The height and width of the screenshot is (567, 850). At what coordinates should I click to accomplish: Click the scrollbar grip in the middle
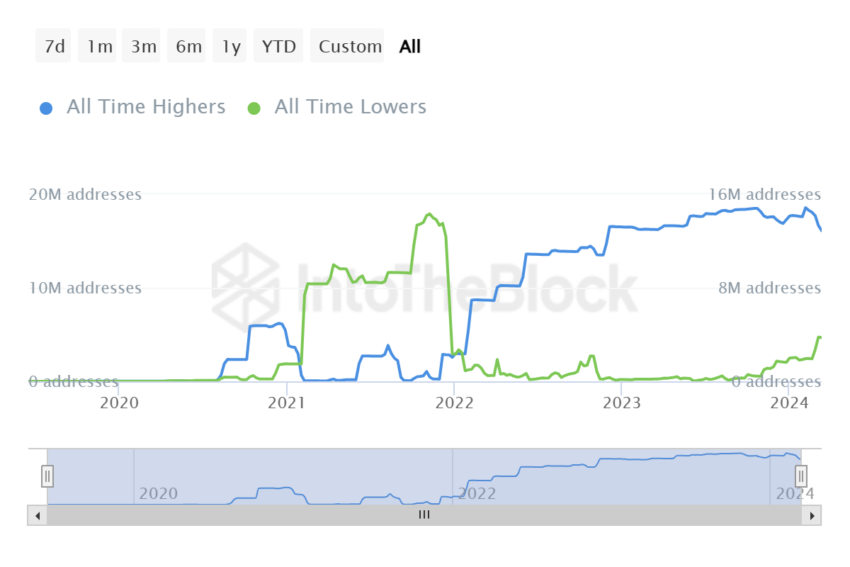click(x=424, y=514)
